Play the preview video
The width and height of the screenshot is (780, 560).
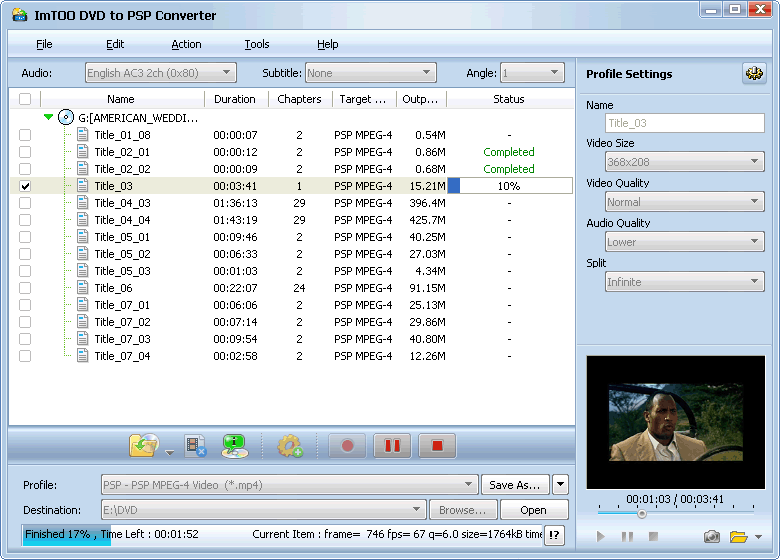601,537
